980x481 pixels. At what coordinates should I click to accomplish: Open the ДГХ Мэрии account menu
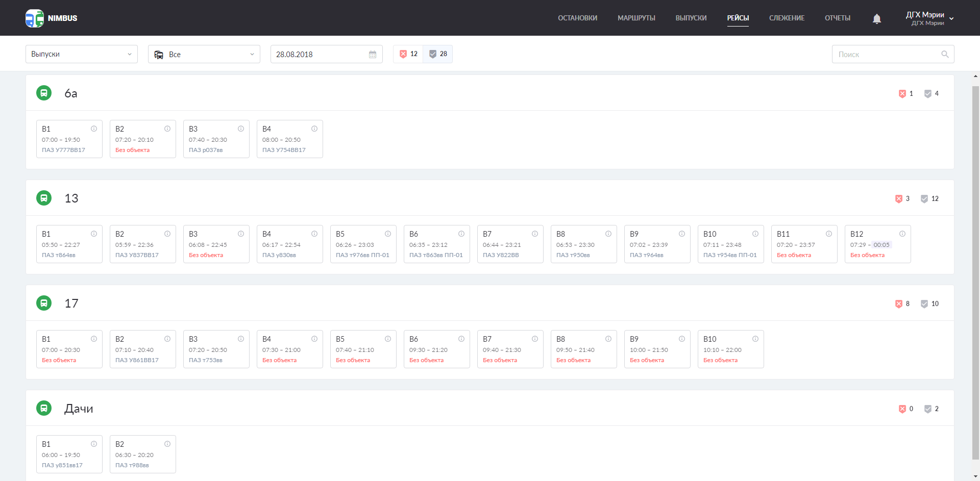[x=929, y=18]
